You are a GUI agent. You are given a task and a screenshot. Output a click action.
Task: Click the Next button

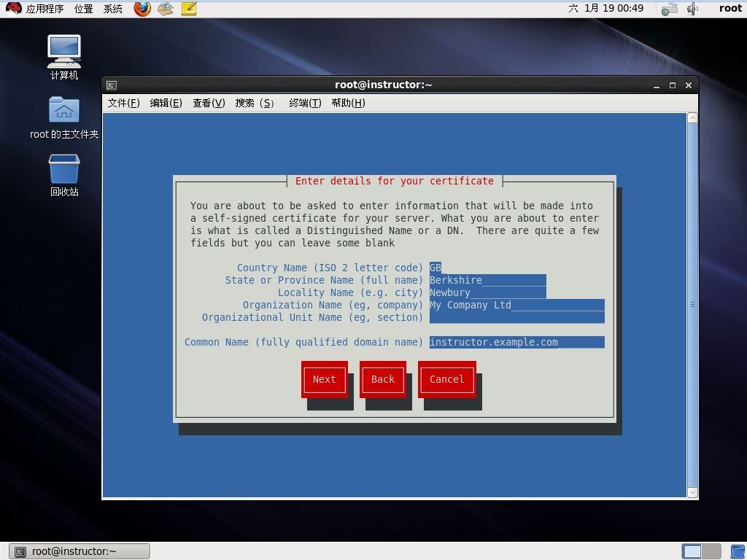coord(325,379)
